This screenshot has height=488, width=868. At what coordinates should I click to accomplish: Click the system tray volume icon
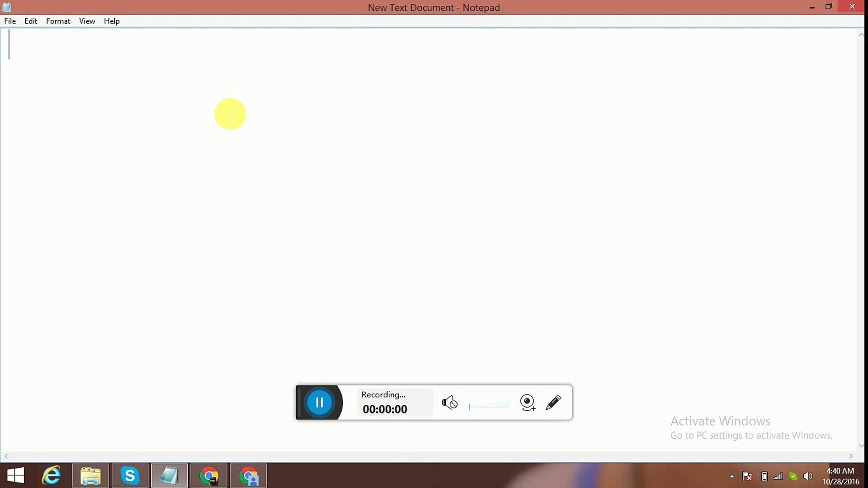808,476
